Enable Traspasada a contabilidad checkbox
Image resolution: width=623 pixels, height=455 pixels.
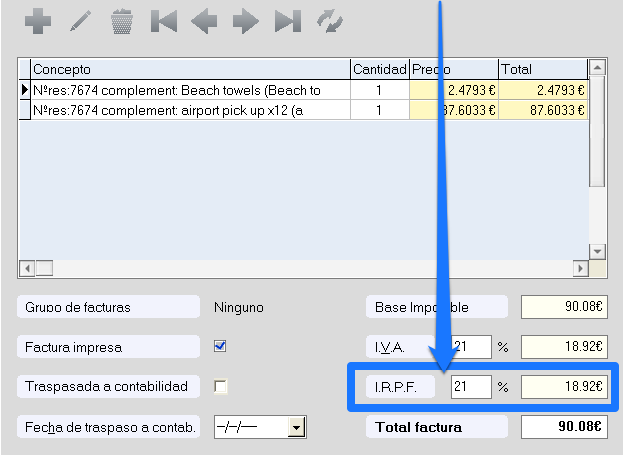click(x=220, y=386)
